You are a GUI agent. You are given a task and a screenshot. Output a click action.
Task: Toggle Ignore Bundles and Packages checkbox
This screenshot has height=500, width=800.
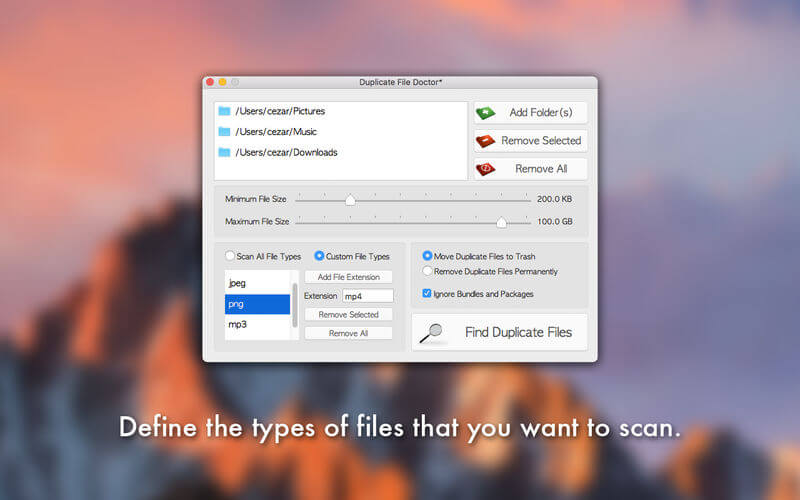427,293
